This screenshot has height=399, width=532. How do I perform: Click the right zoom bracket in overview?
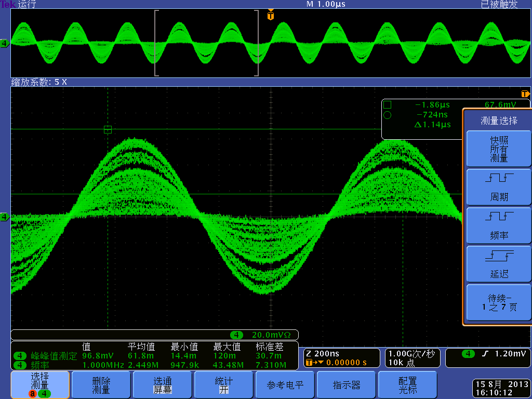[x=257, y=43]
